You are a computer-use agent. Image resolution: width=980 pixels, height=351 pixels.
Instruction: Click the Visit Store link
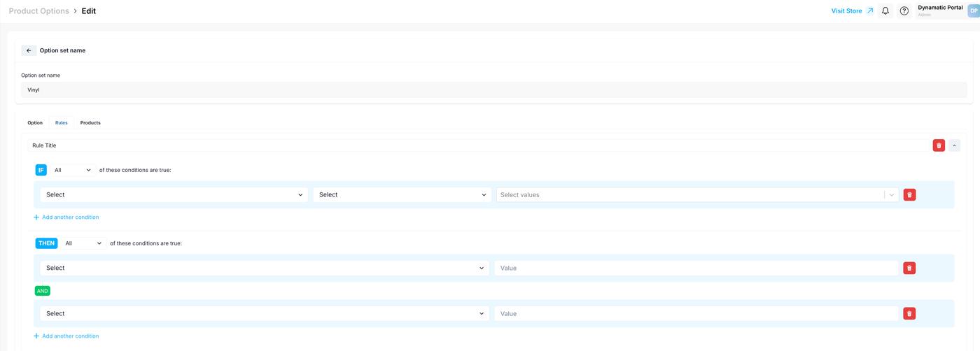[852, 11]
